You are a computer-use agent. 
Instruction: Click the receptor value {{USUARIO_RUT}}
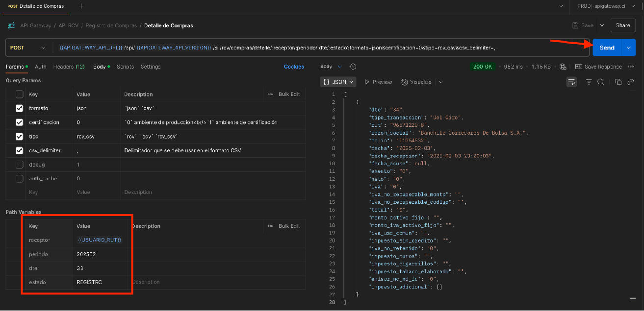[99, 240]
